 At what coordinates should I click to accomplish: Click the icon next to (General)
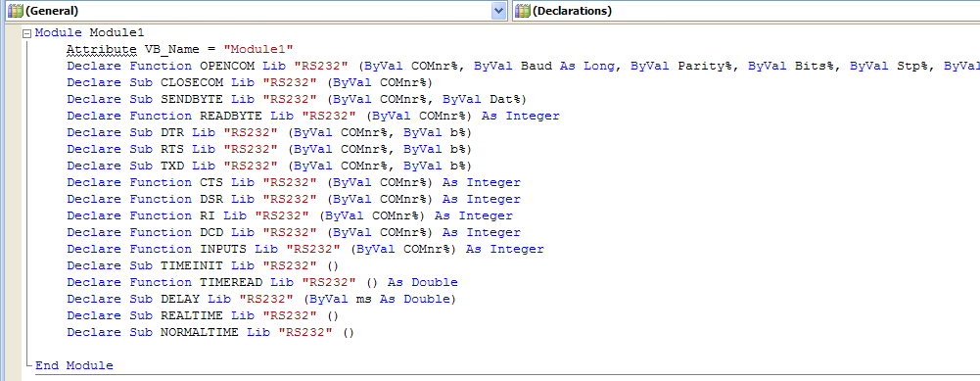click(x=15, y=11)
